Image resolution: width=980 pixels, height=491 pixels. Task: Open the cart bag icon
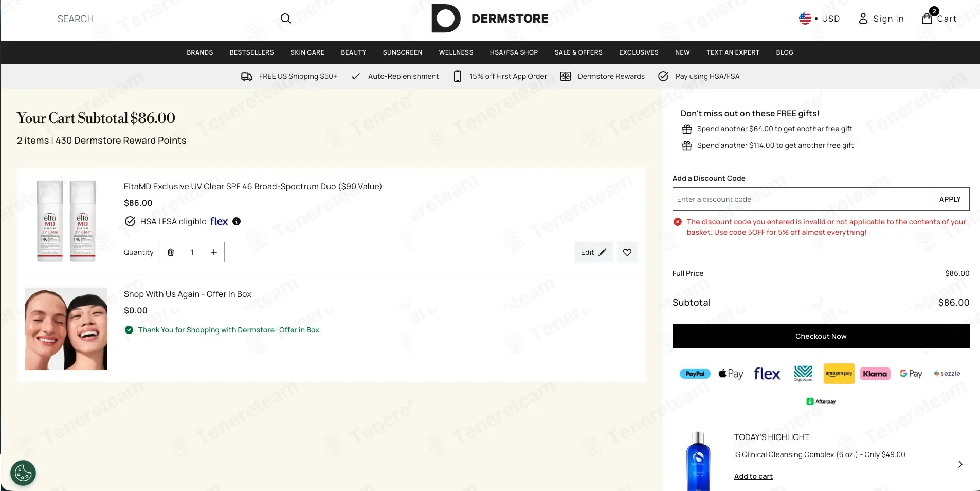[x=927, y=19]
